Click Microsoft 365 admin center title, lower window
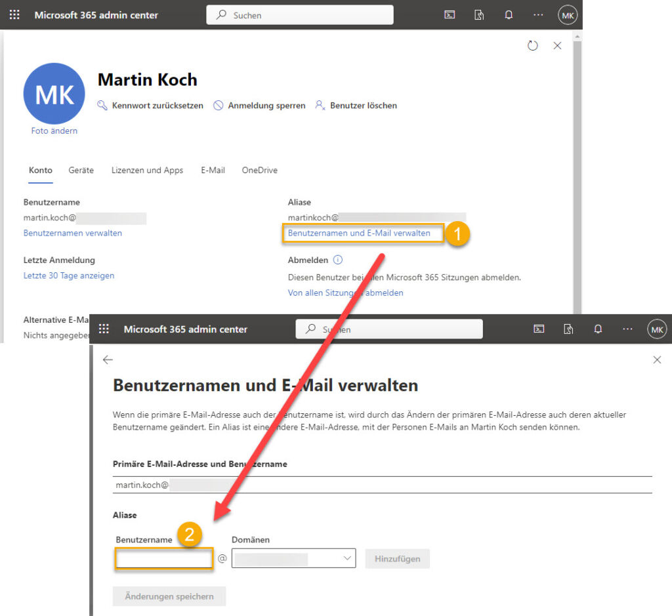672x616 pixels. 186,329
